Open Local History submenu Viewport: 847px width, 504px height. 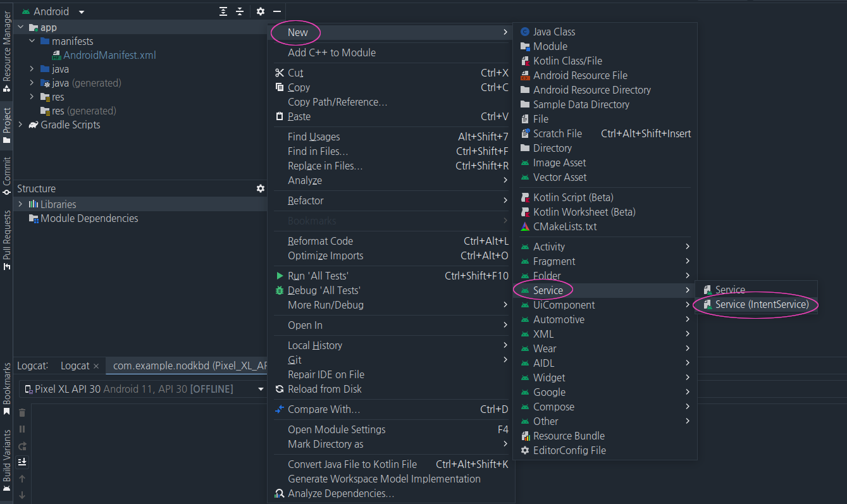point(391,345)
